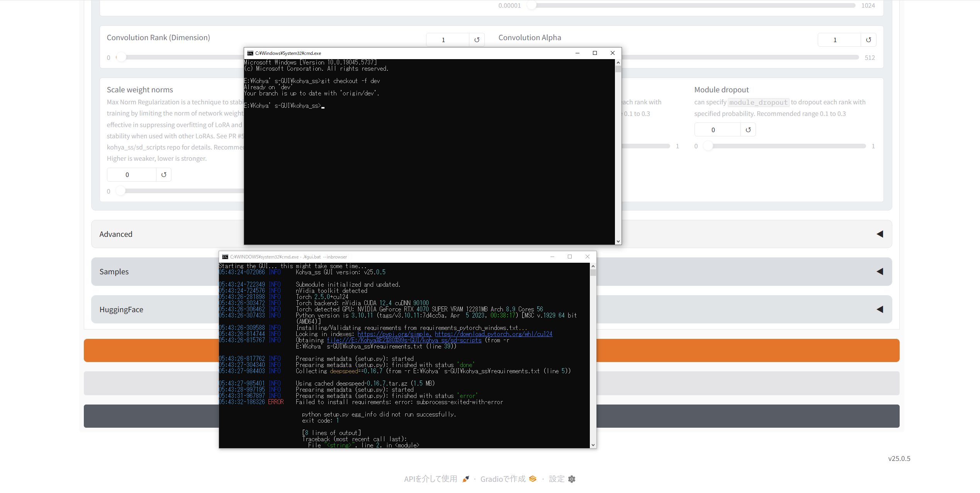980x493 pixels.
Task: Click the gui.bat cmd window title icon
Action: point(225,257)
